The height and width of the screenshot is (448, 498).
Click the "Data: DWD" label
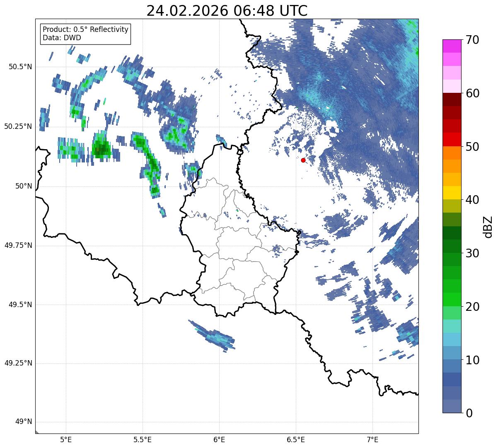tap(62, 38)
